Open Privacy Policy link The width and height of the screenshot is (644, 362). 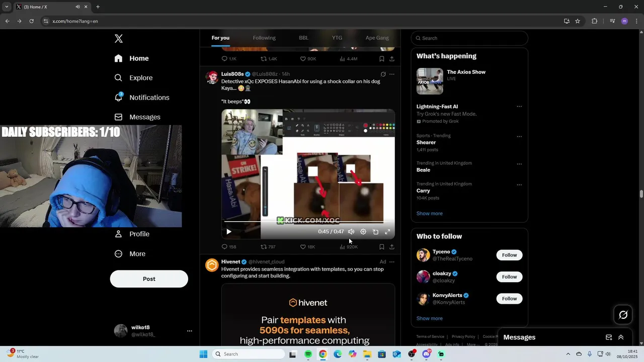(x=463, y=337)
